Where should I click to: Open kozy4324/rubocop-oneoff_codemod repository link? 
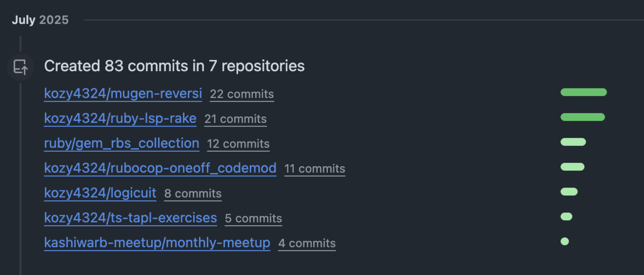point(160,168)
